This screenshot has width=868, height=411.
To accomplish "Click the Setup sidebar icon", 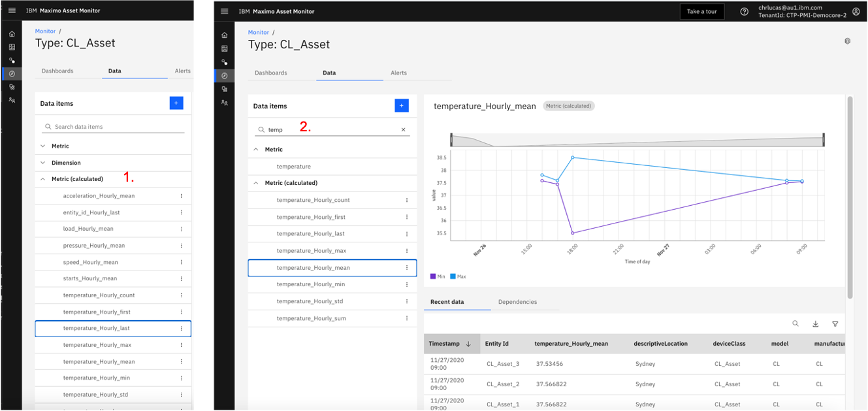I will pos(224,90).
